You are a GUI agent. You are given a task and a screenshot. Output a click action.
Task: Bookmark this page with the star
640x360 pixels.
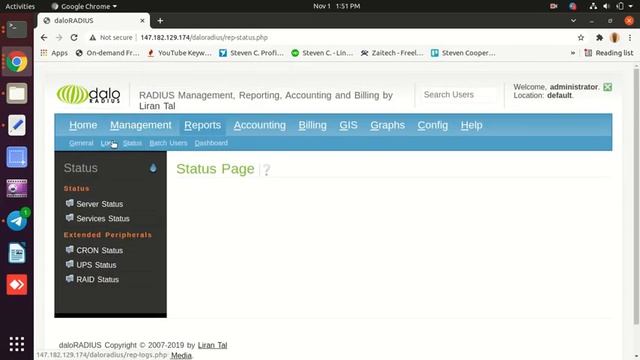pos(581,38)
